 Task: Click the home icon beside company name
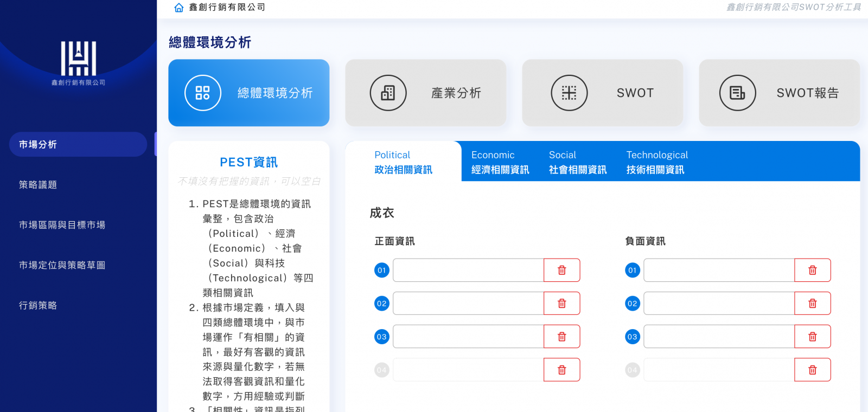click(178, 8)
